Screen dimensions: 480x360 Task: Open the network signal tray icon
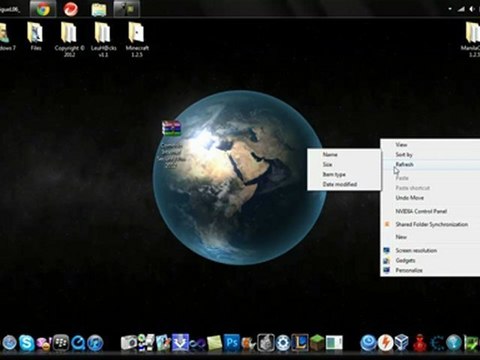pyautogui.click(x=461, y=9)
